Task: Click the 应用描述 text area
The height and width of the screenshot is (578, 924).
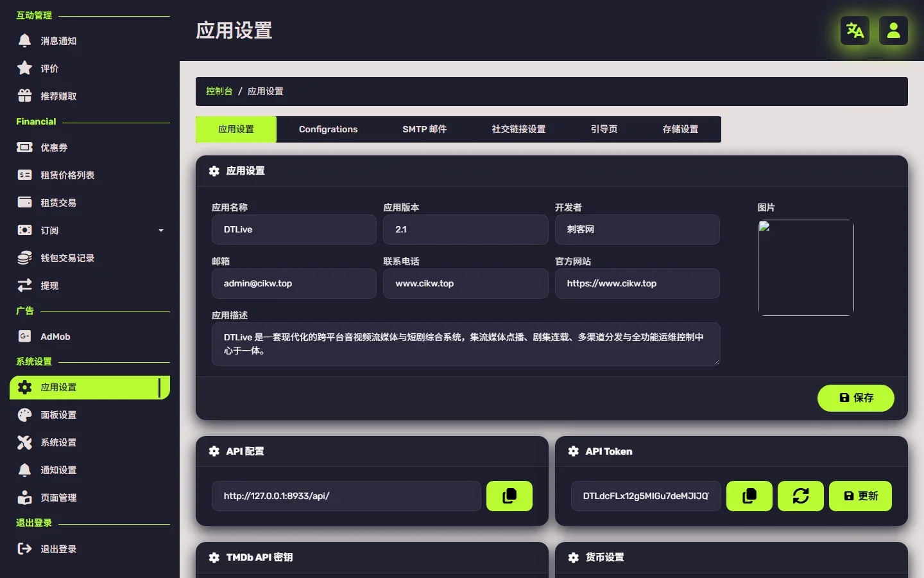Action: [466, 344]
